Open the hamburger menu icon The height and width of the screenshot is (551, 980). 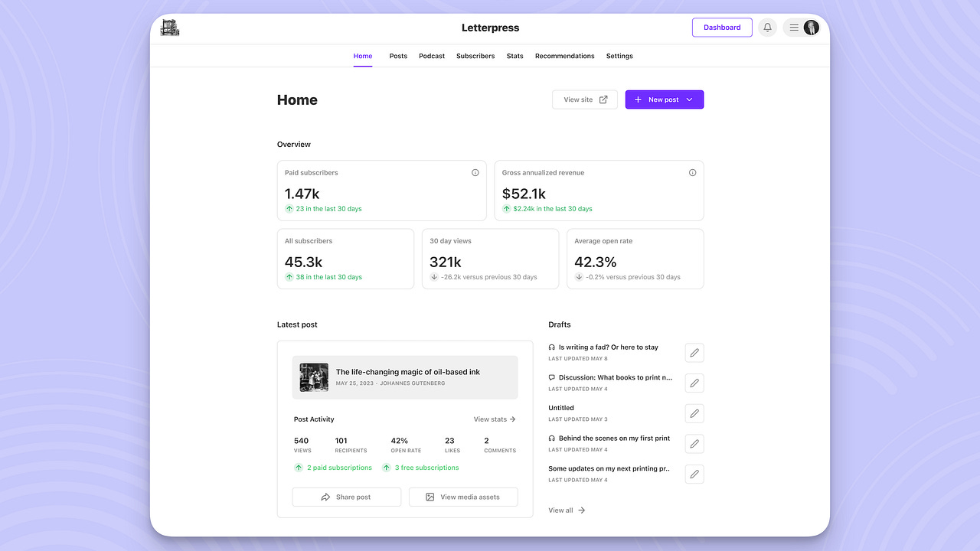794,28
